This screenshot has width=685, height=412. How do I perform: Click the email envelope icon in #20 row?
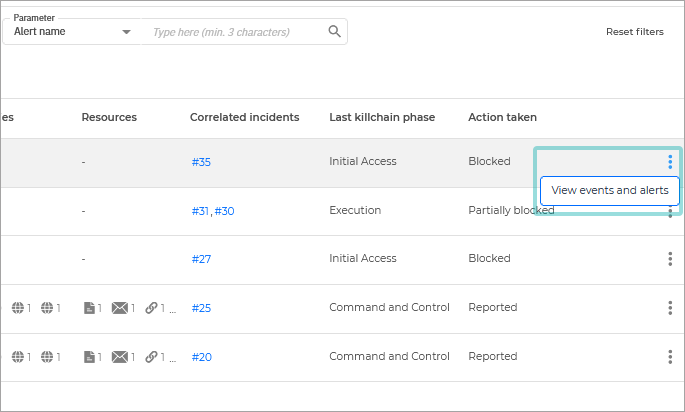pyautogui.click(x=120, y=357)
